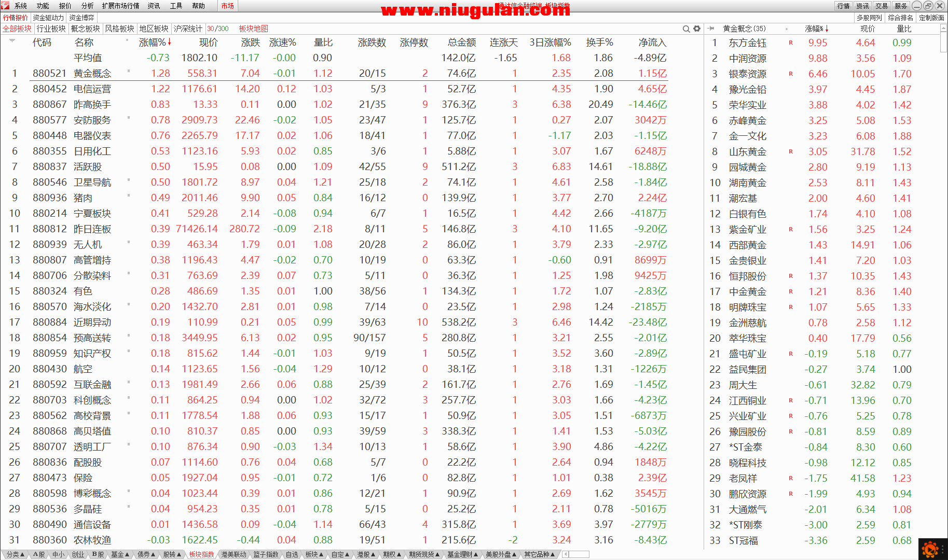Open the 分析 menu
Screen dimensions: 948x560
(x=87, y=6)
